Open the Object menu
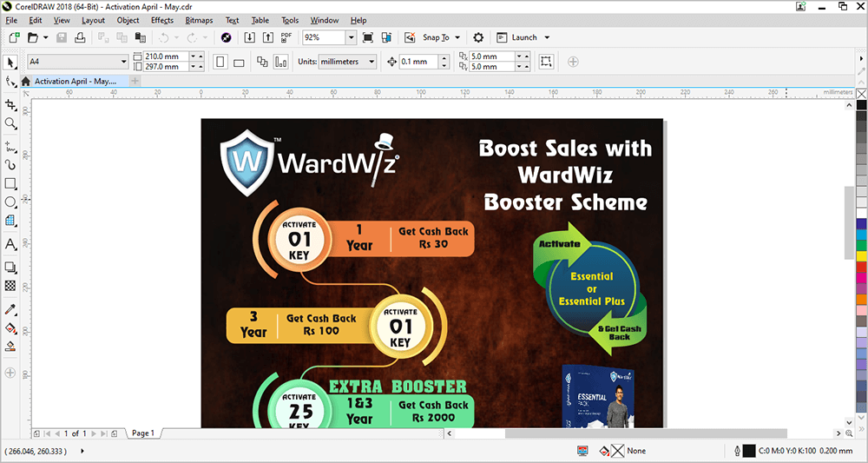The image size is (868, 463). (x=128, y=21)
